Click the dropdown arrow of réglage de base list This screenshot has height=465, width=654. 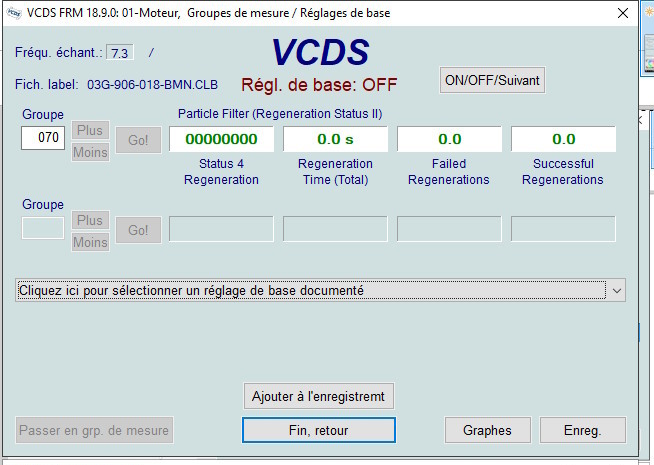617,291
